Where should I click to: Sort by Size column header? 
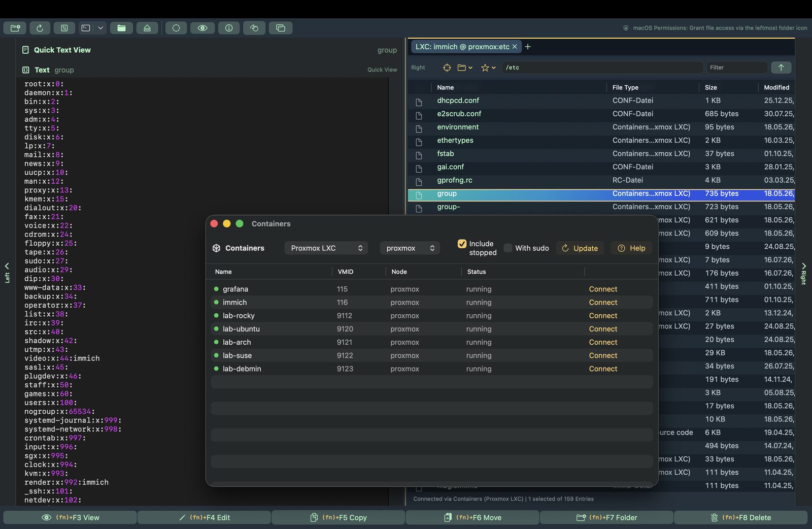(x=710, y=87)
